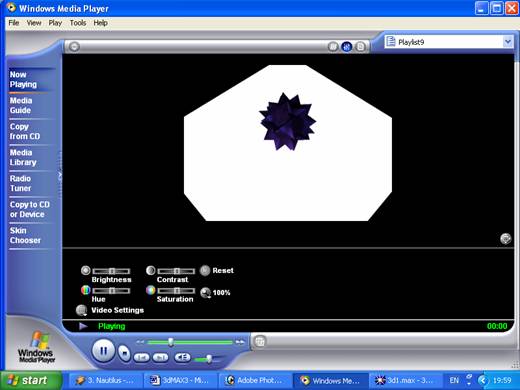520x390 pixels.
Task: Open the Now Playing tab
Action: pos(23,79)
